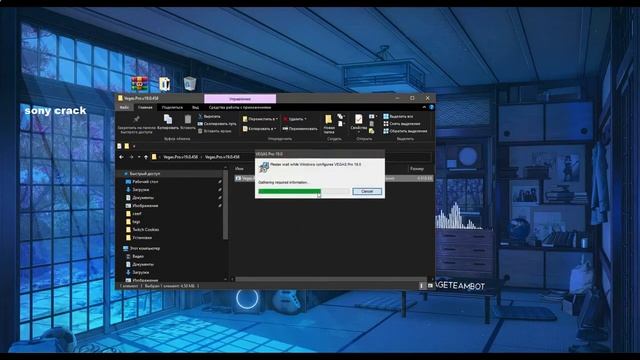Open the Twitch Cookies folder
640x360 pixels.
pos(142,229)
